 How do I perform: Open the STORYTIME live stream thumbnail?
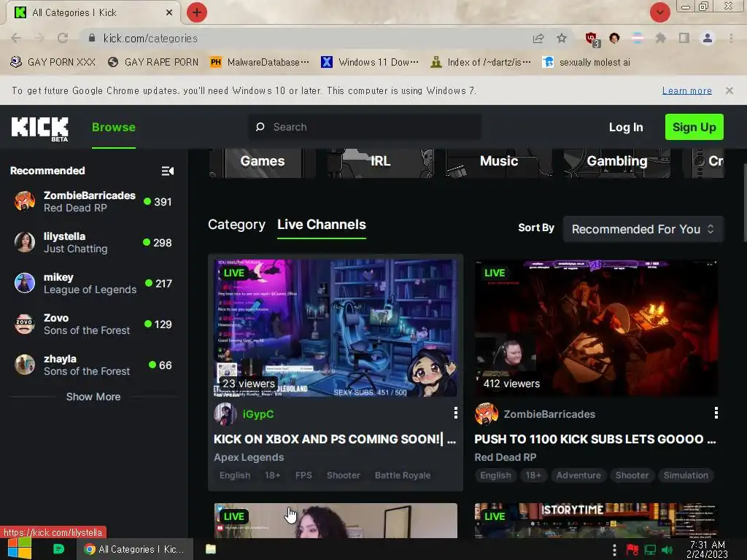595,521
